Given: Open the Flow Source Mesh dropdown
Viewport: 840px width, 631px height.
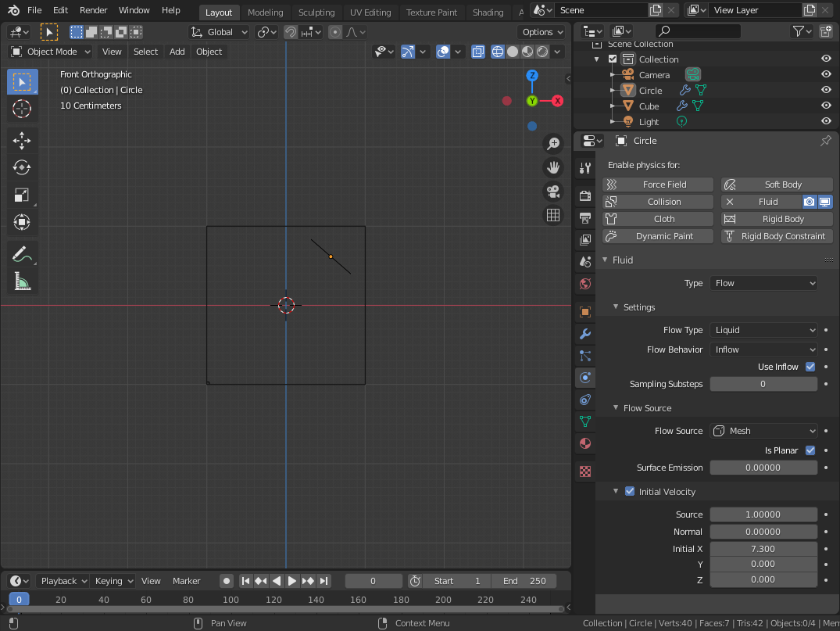Looking at the screenshot, I should tap(763, 431).
